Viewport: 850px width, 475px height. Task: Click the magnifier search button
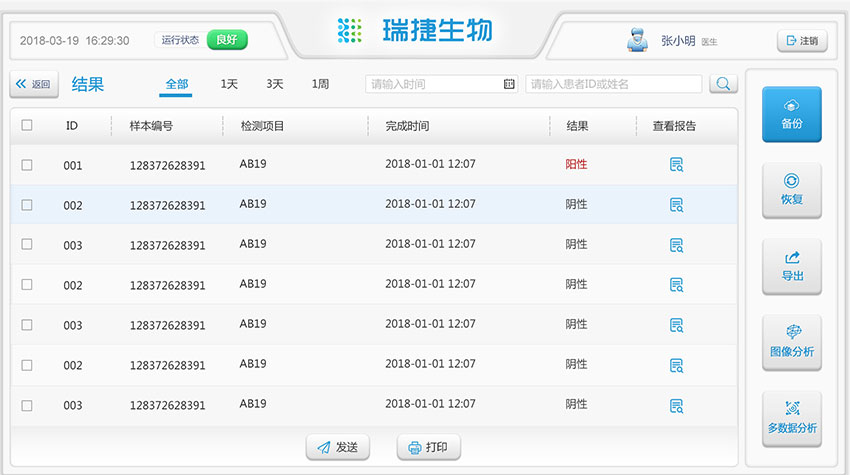722,84
